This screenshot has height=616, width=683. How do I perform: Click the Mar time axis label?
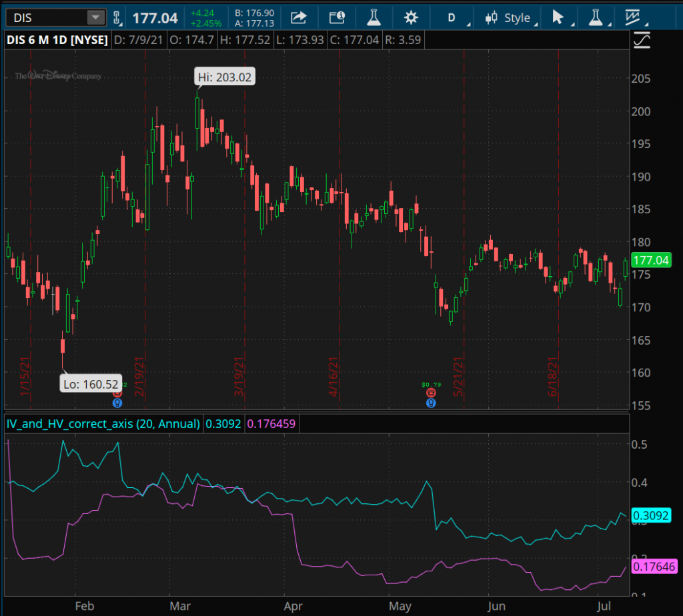point(180,606)
